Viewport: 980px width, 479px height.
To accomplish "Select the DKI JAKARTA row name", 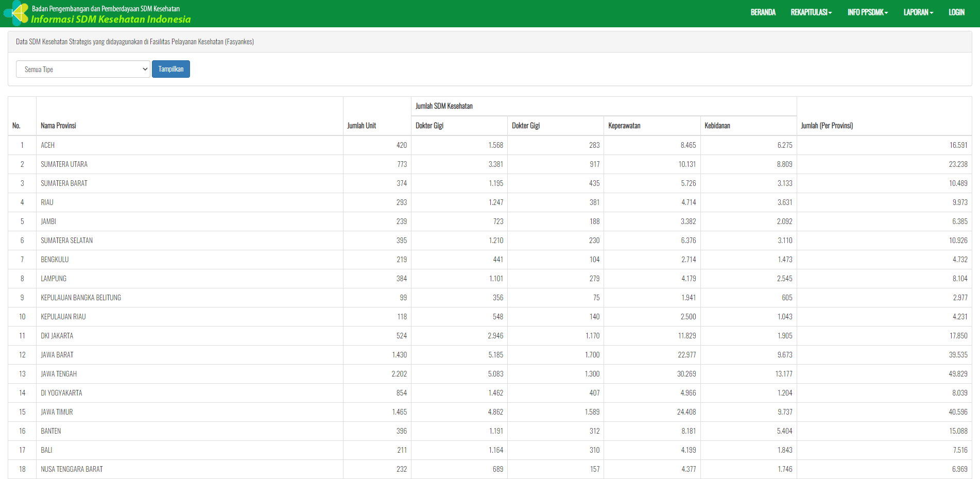I will coord(57,336).
